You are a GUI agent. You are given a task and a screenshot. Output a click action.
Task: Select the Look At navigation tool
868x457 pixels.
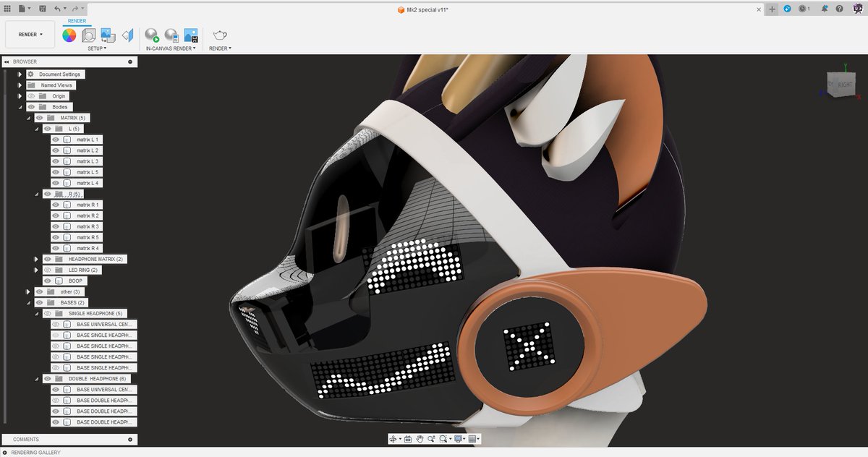tap(408, 439)
